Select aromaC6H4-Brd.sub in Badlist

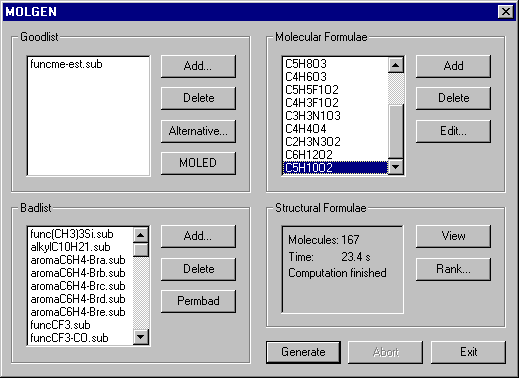(81, 299)
